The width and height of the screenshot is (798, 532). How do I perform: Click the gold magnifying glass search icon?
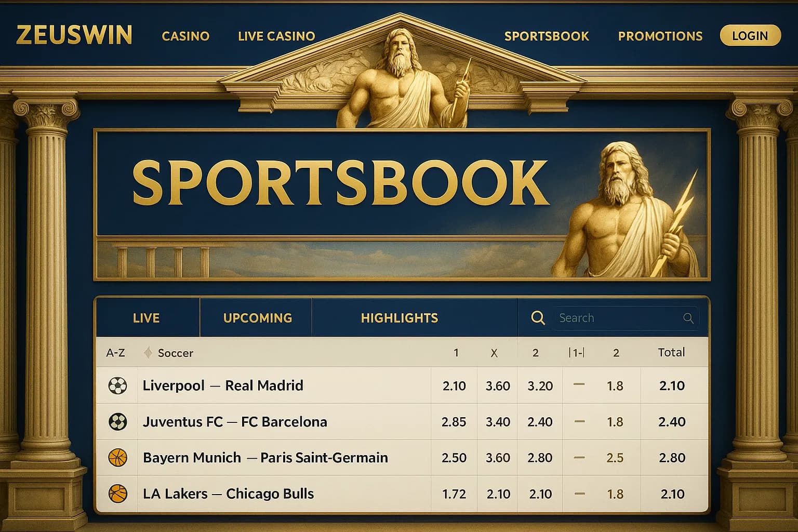coord(538,317)
